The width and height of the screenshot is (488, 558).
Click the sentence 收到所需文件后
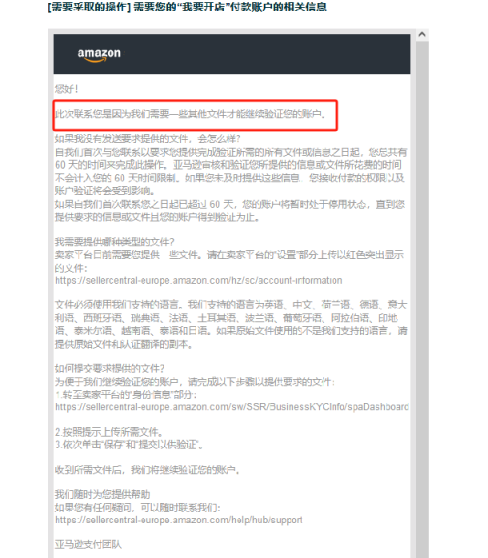click(147, 470)
